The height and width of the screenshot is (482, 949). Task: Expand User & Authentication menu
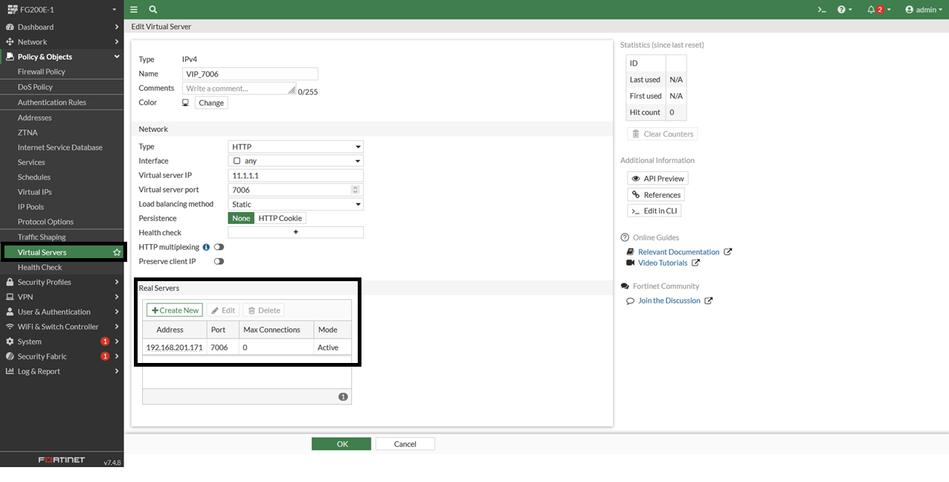(62, 312)
